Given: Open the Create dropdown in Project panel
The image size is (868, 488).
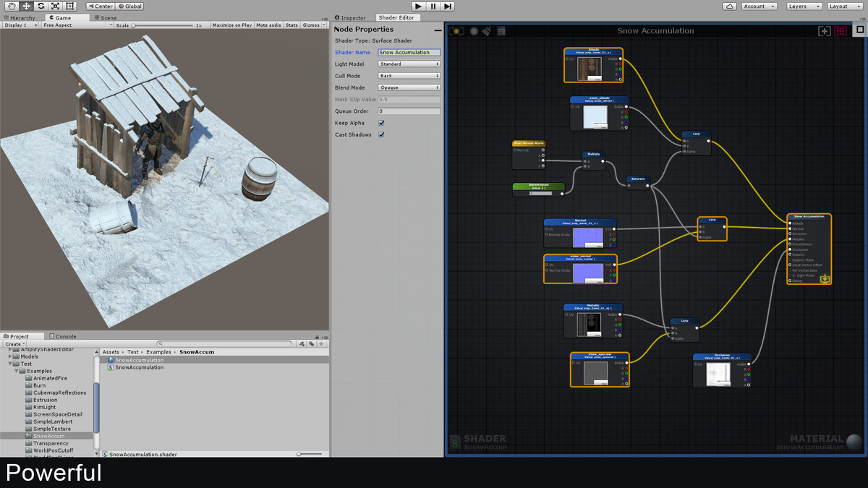Looking at the screenshot, I should click(14, 344).
